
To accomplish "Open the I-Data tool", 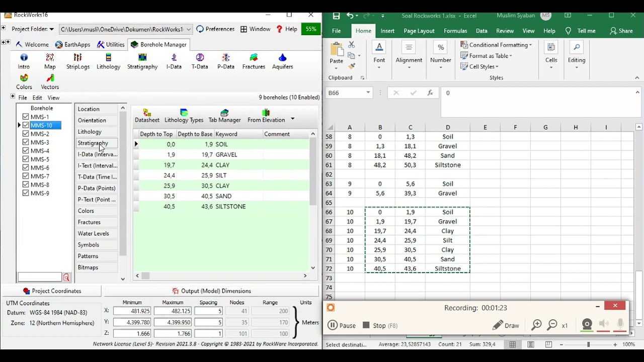I will click(174, 61).
